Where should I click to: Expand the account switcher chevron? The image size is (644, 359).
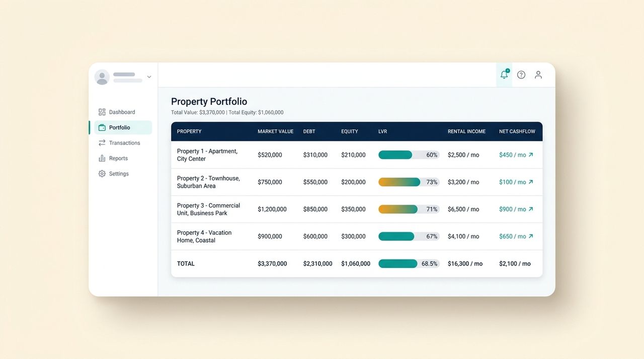(149, 77)
